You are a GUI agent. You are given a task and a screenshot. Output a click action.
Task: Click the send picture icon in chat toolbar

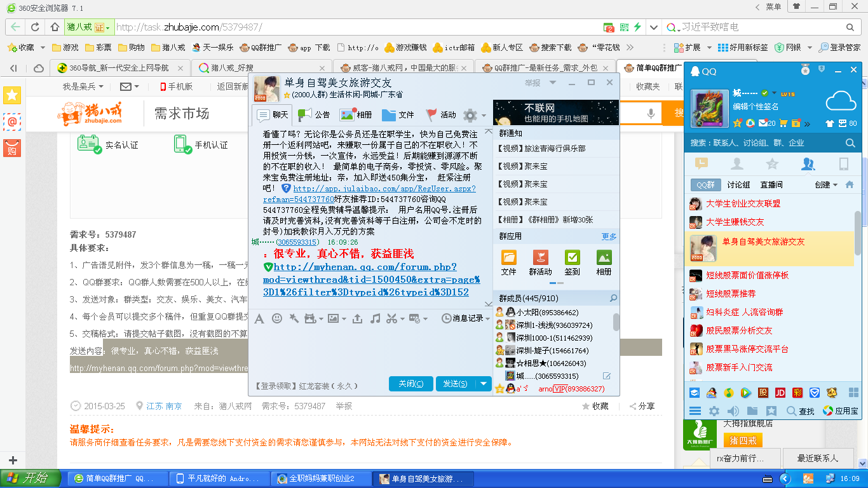click(333, 318)
